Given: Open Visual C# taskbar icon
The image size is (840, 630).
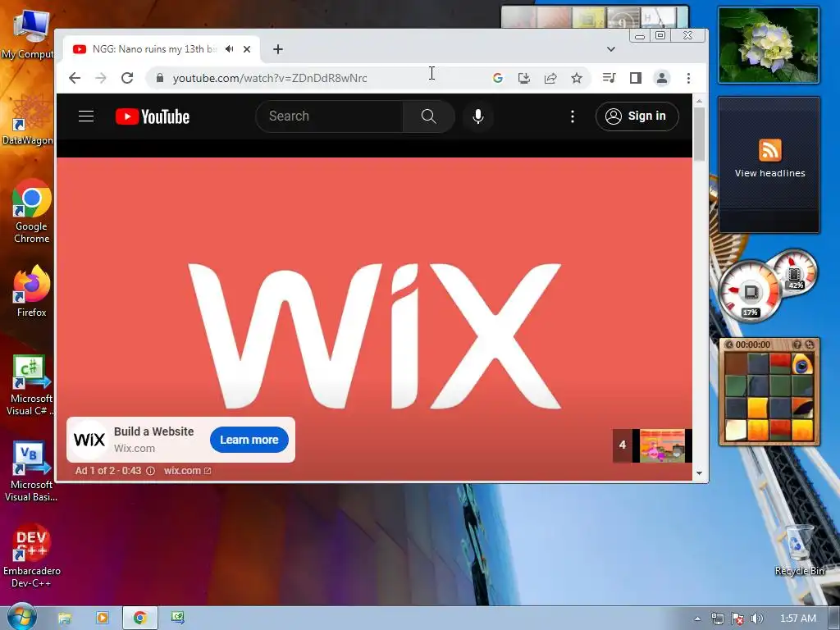Looking at the screenshot, I should (178, 619).
